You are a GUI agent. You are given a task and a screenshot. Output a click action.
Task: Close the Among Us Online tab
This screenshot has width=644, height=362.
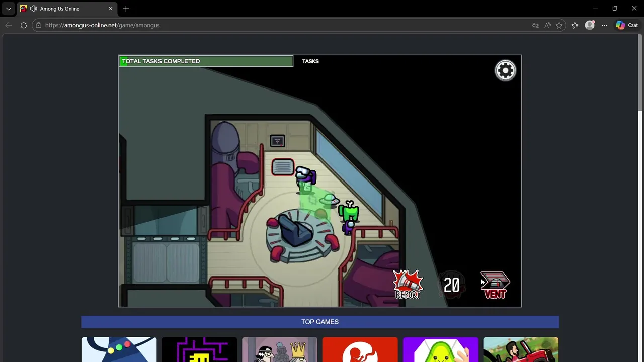coord(111,9)
